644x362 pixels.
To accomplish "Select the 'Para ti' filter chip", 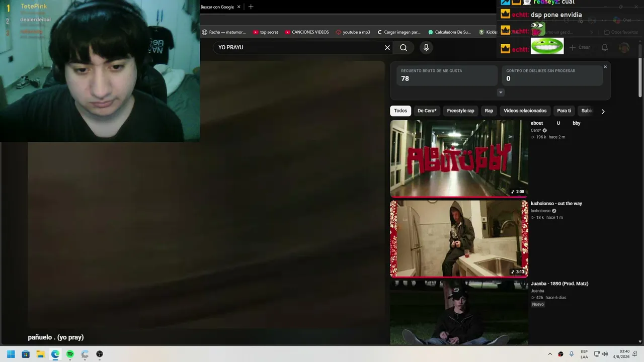I will click(x=564, y=111).
